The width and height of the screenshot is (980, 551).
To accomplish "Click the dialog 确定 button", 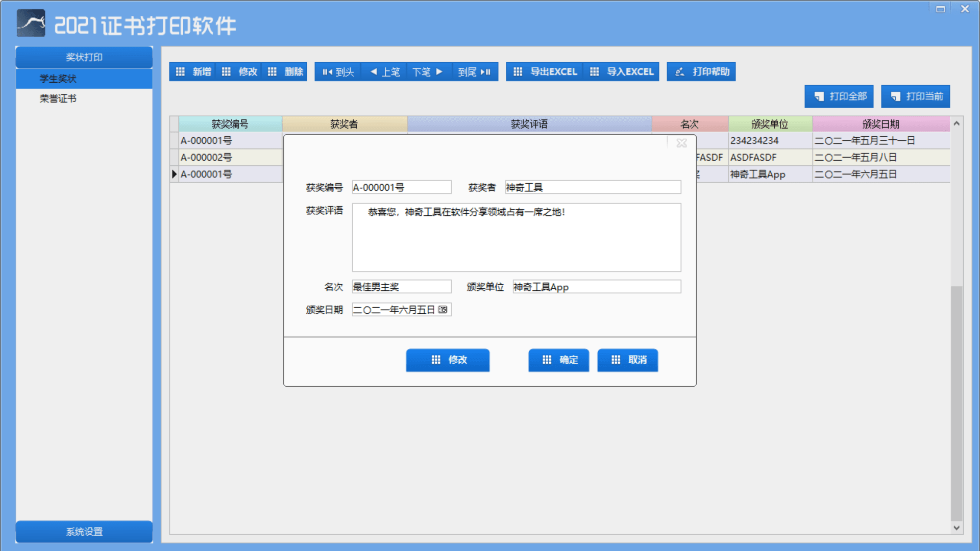I will click(559, 360).
